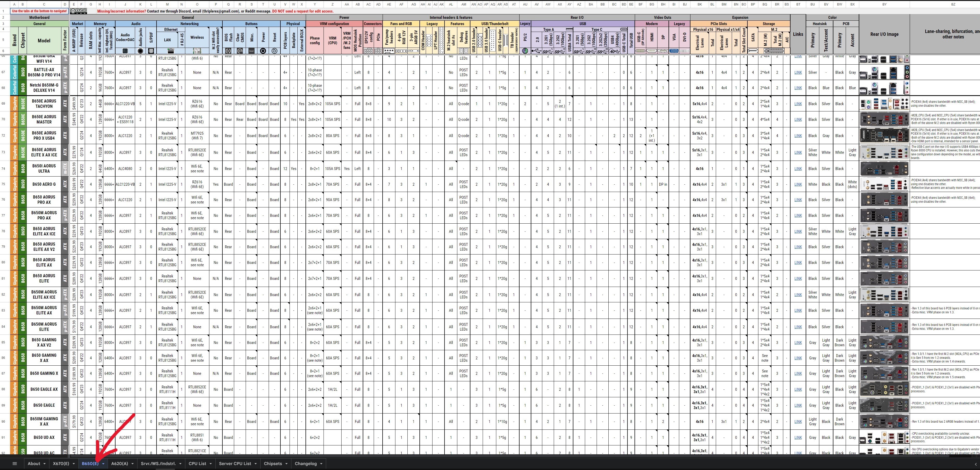Click the audio jack icon in header

[x=140, y=51]
